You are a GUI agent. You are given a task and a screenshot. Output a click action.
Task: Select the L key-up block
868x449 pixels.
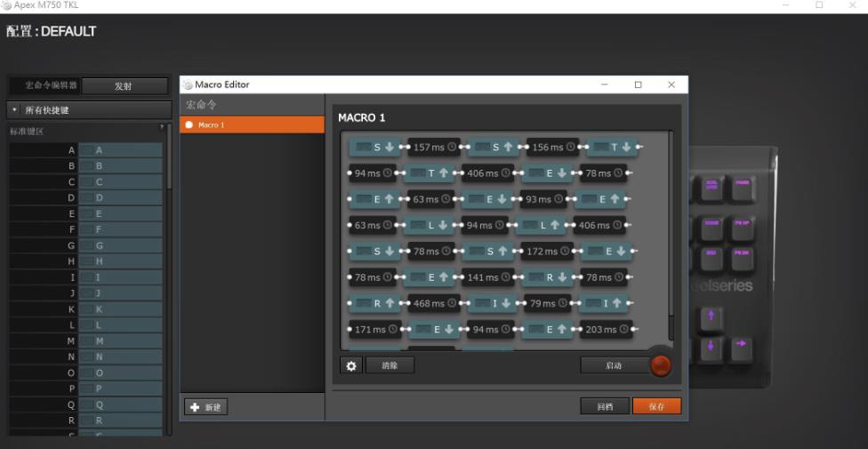[541, 225]
